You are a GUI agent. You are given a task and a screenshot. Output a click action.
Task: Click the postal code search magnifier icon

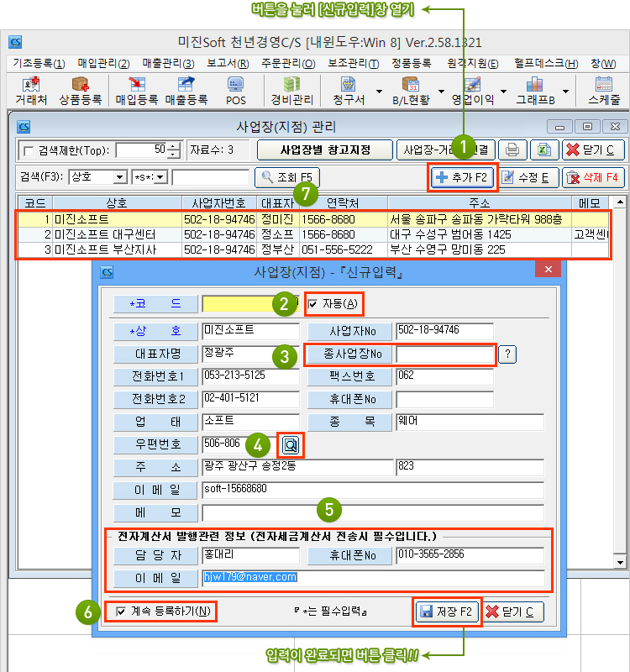[291, 445]
